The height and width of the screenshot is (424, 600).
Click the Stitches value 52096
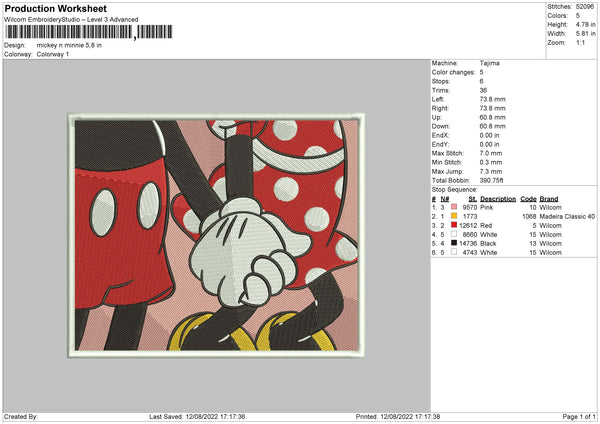pyautogui.click(x=585, y=7)
